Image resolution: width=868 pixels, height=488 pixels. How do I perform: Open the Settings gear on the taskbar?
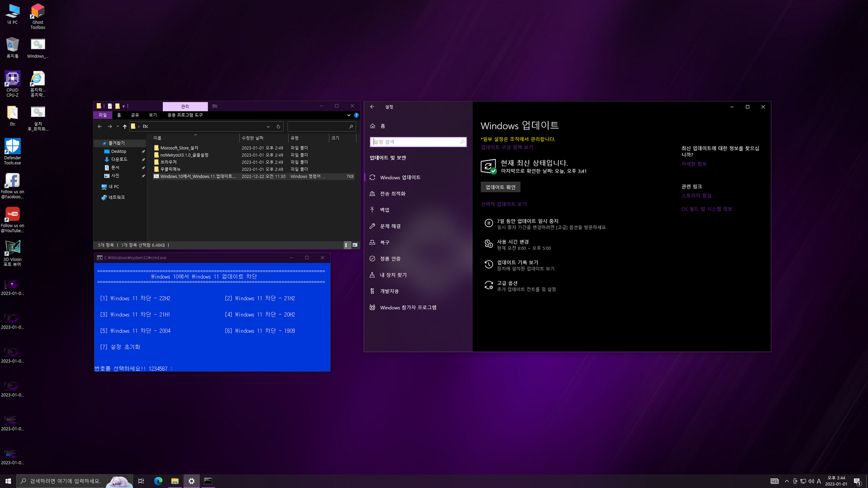[191, 481]
